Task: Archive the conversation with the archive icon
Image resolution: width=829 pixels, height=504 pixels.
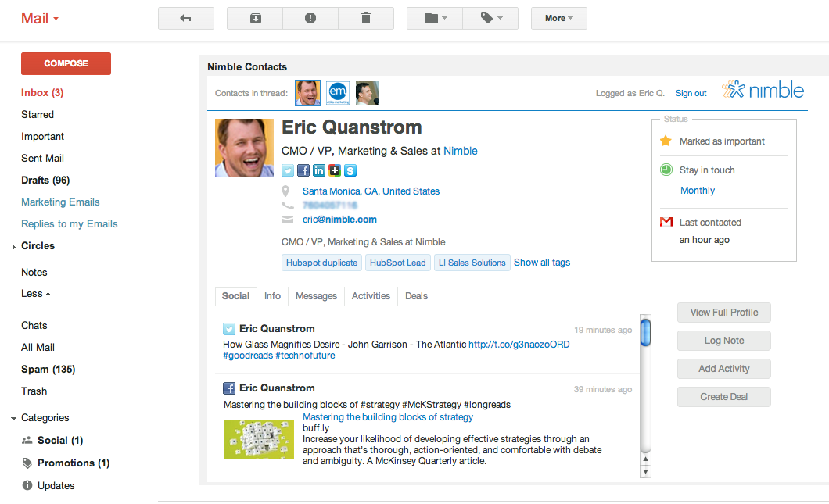Action: 256,19
